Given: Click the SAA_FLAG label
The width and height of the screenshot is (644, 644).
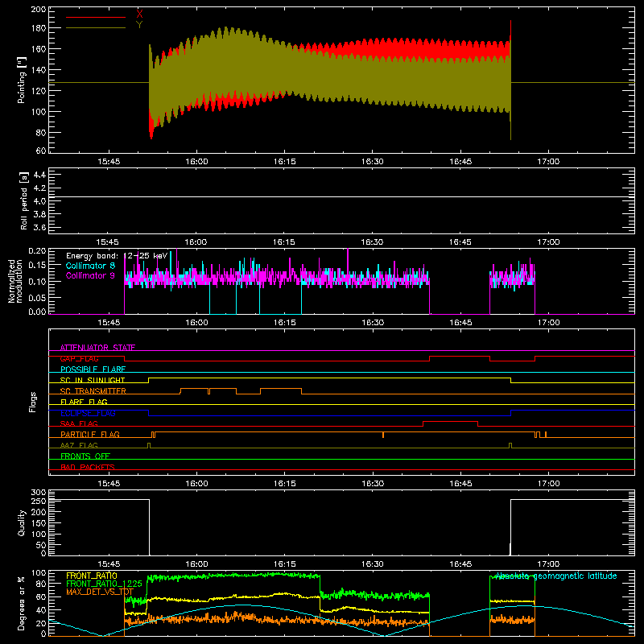Looking at the screenshot, I should pos(79,423).
